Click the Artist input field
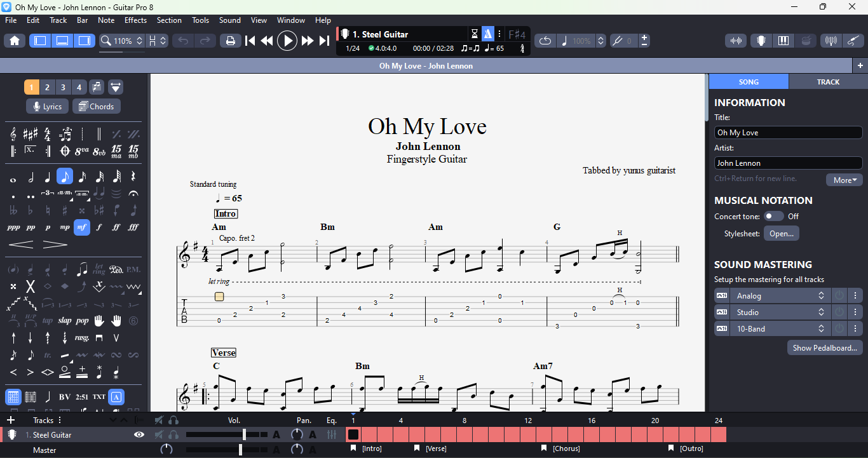 point(788,163)
